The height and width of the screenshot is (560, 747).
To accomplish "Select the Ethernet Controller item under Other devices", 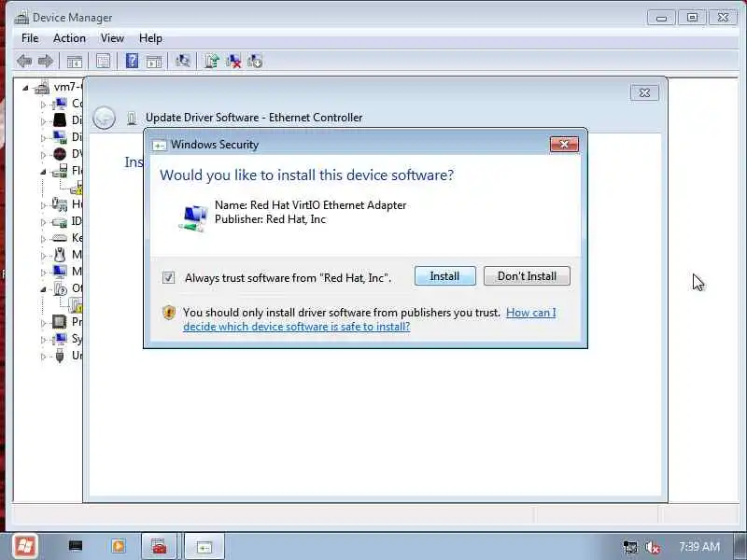I will [x=76, y=305].
